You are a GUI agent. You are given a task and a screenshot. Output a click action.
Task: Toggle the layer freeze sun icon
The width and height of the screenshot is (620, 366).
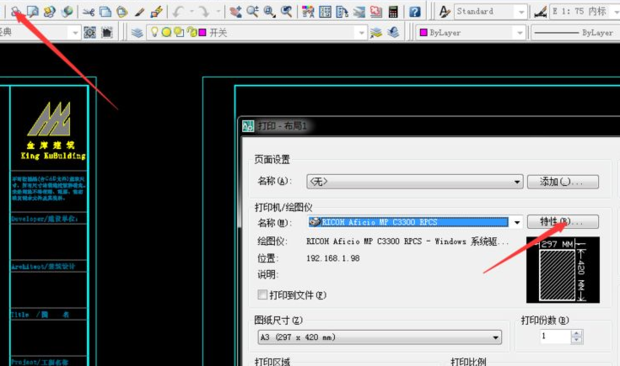click(166, 32)
